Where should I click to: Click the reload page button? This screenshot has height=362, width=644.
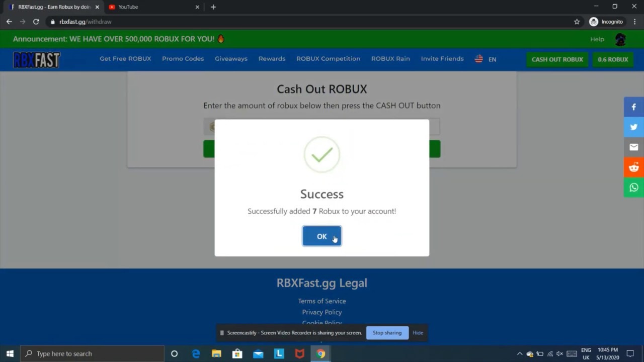coord(36,22)
